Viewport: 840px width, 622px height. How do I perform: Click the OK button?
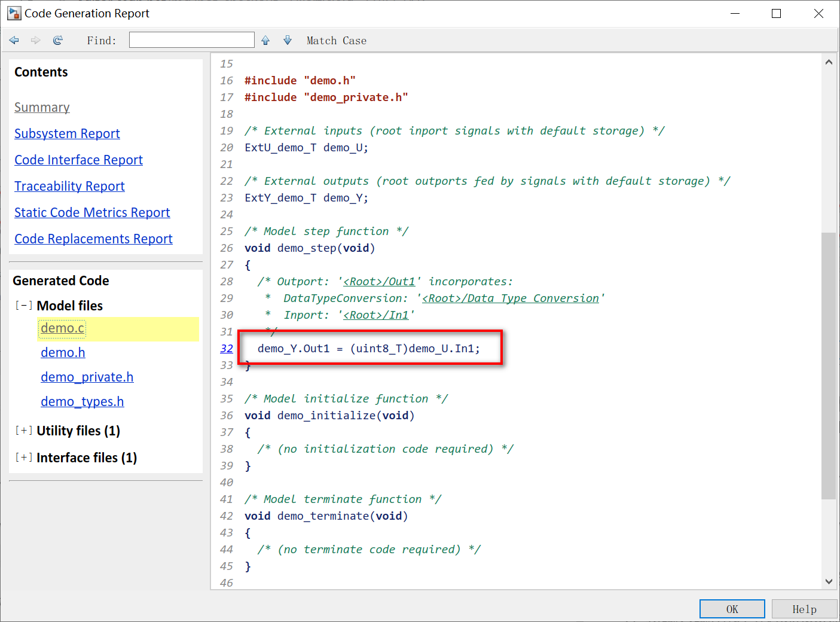click(x=732, y=609)
